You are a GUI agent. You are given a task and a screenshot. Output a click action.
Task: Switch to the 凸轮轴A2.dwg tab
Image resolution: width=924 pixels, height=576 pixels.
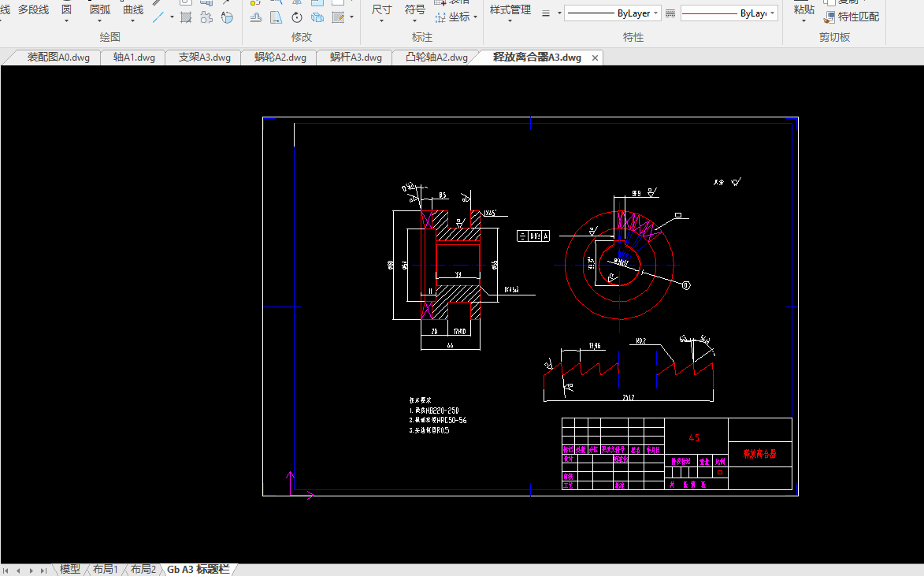(x=436, y=58)
